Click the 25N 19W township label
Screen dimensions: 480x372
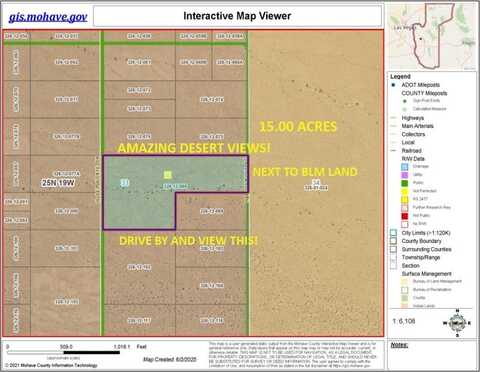tap(58, 183)
